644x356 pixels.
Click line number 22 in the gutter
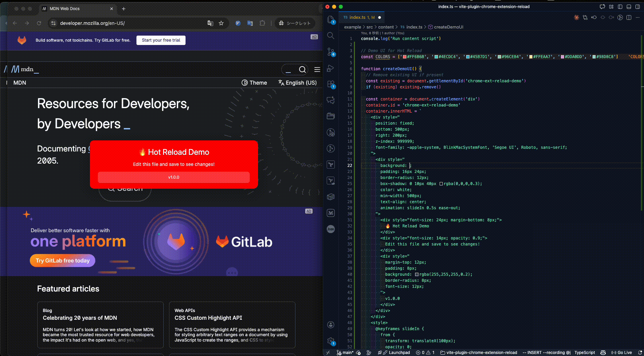(x=350, y=166)
